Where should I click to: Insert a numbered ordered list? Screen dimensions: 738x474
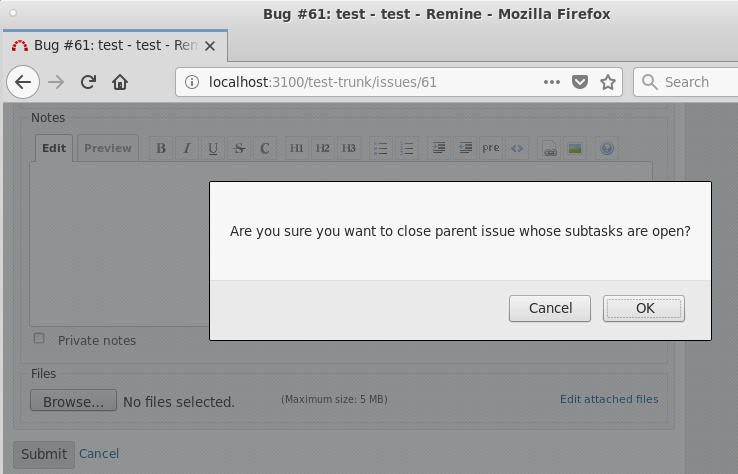point(406,148)
